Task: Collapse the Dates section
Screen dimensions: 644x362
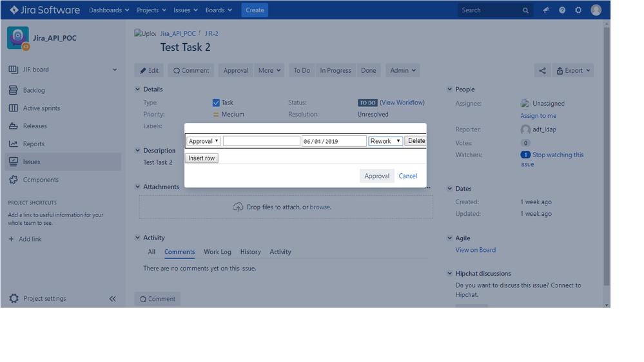Action: (449, 188)
